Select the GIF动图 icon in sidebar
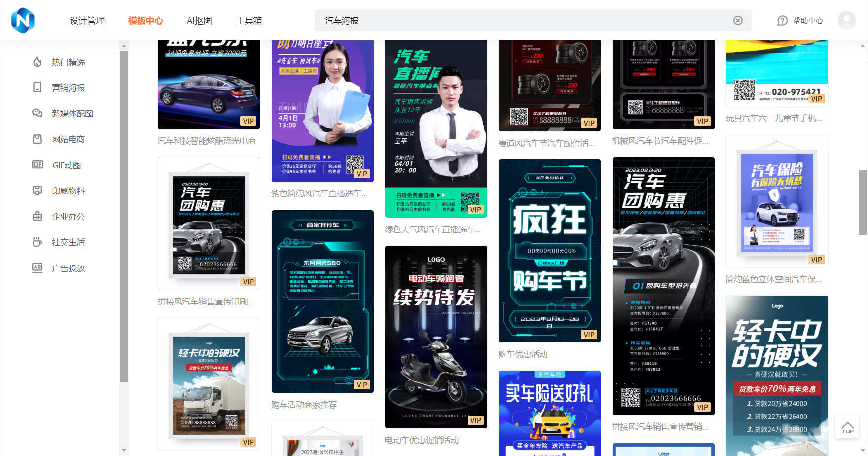Viewport: 868px width, 456px height. point(37,165)
